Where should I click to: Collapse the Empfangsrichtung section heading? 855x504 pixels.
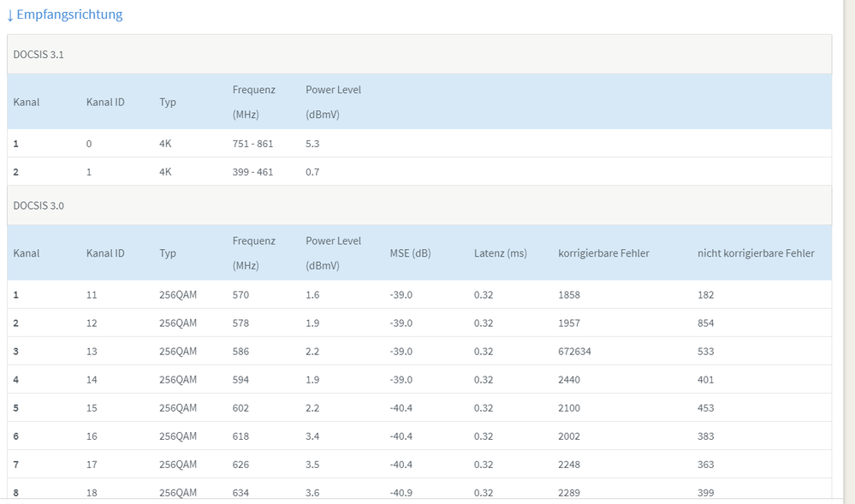click(70, 15)
